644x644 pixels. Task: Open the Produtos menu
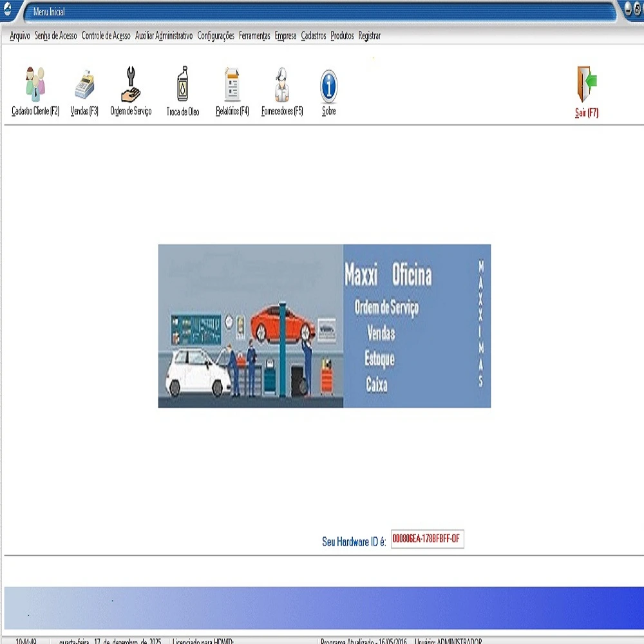(x=342, y=36)
